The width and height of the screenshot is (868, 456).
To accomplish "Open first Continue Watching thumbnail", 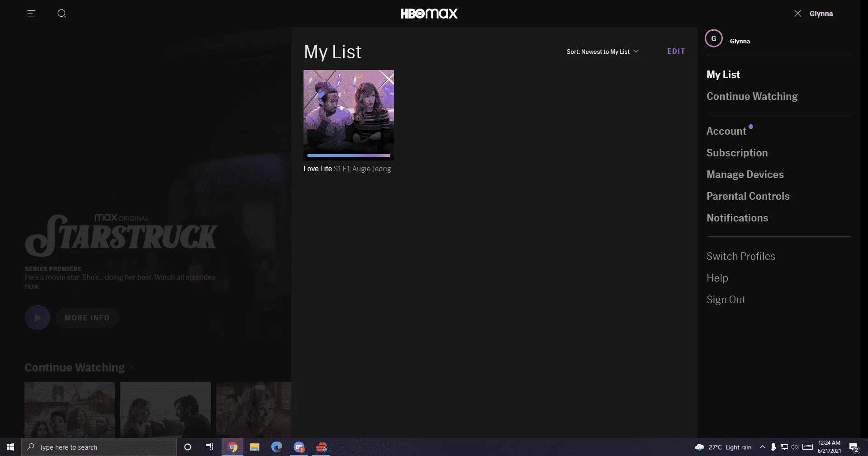I will click(70, 409).
